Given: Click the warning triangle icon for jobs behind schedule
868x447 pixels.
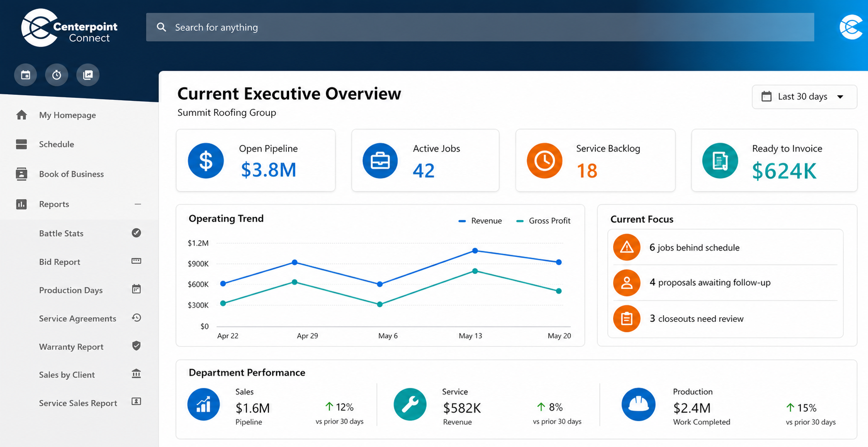Looking at the screenshot, I should click(x=627, y=247).
